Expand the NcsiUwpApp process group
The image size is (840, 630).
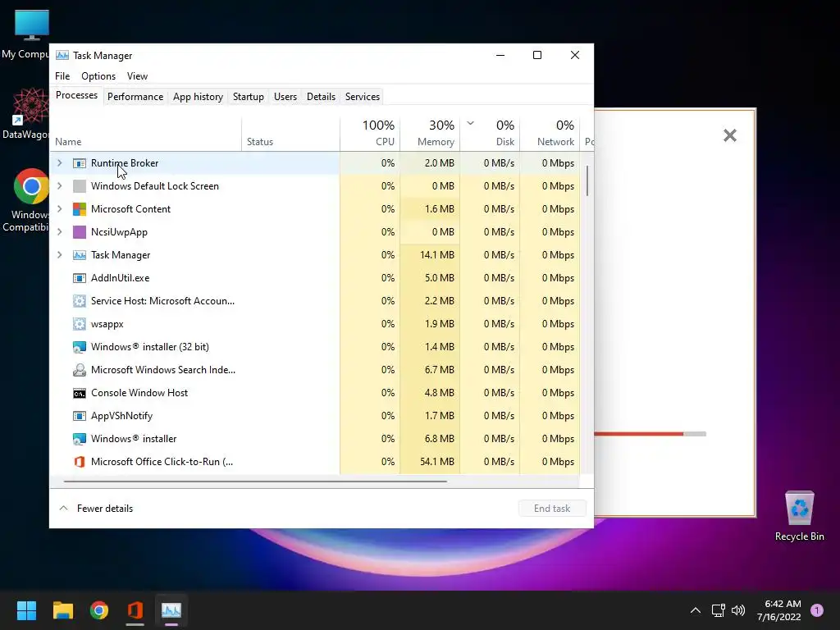click(x=59, y=232)
